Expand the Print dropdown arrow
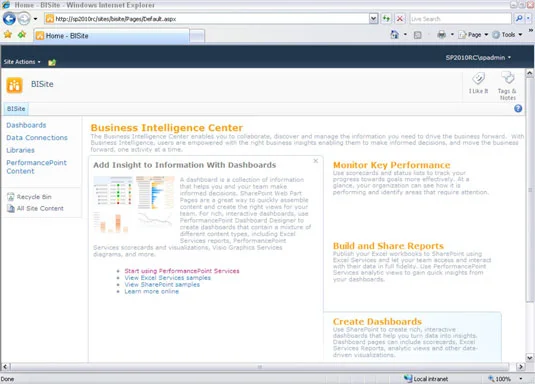This screenshot has height=384, width=535. pos(452,34)
